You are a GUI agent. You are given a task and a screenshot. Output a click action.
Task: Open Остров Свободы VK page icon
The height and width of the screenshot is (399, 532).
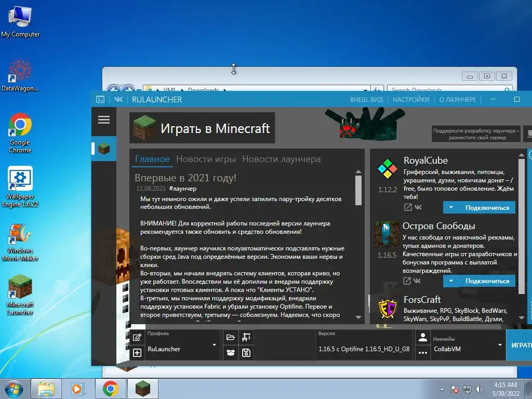point(417,281)
